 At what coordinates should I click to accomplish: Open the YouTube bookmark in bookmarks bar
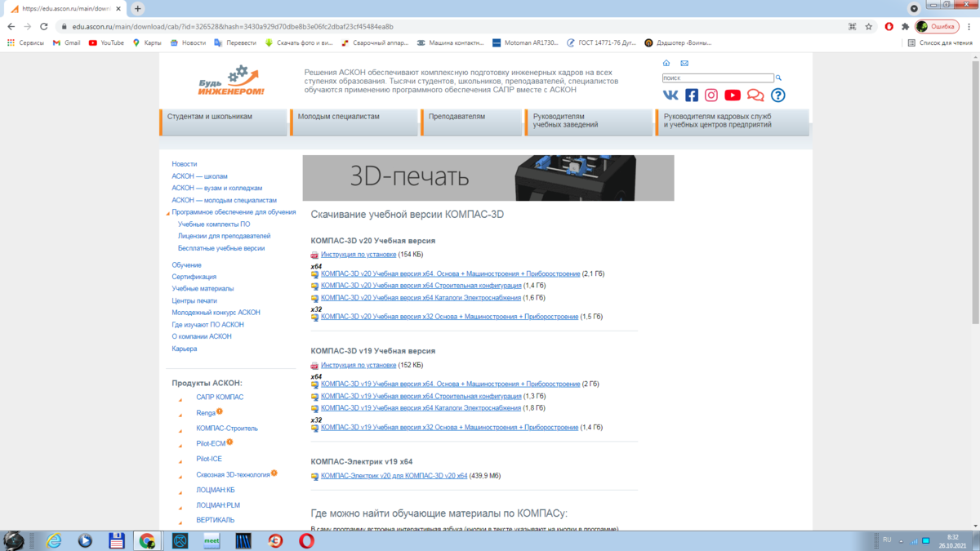click(106, 42)
